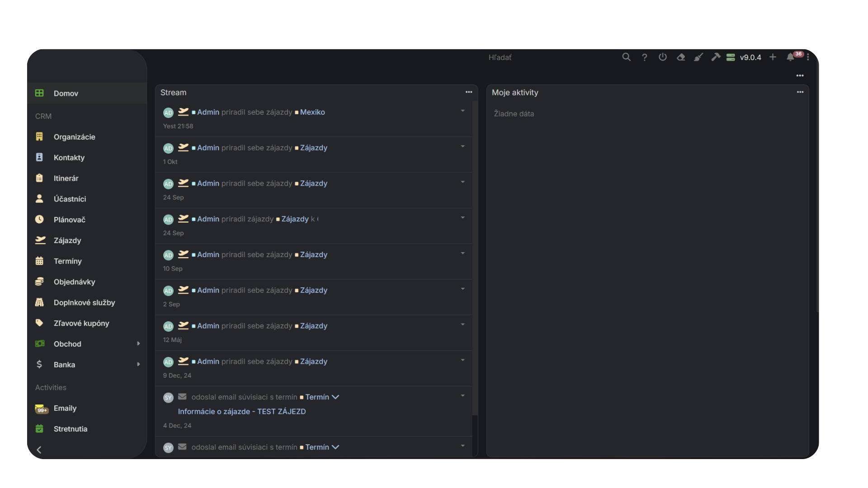The height and width of the screenshot is (488, 868).
Task: Open the notifications bell with 36 badge
Action: click(x=790, y=57)
